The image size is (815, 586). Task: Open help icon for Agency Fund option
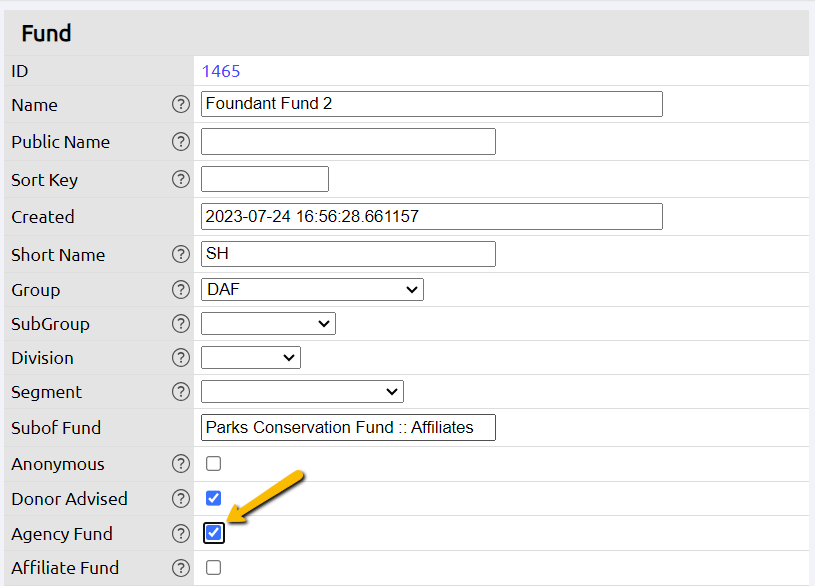pos(181,533)
